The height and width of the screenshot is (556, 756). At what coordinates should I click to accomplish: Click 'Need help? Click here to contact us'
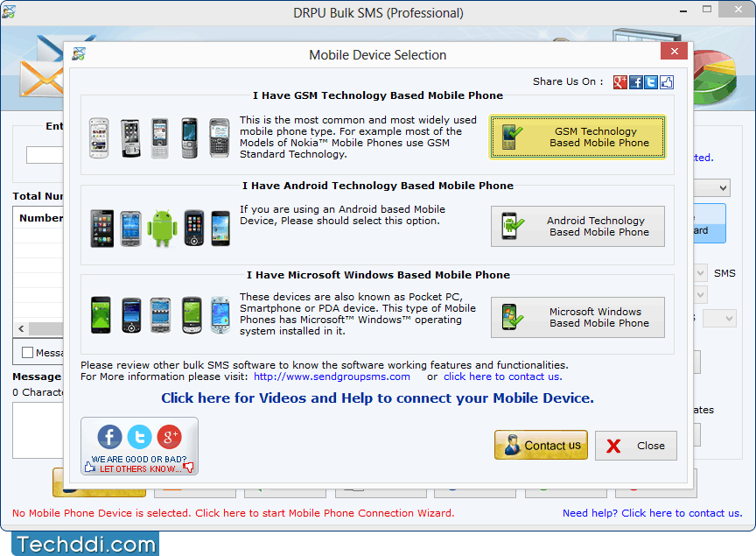coord(653,513)
